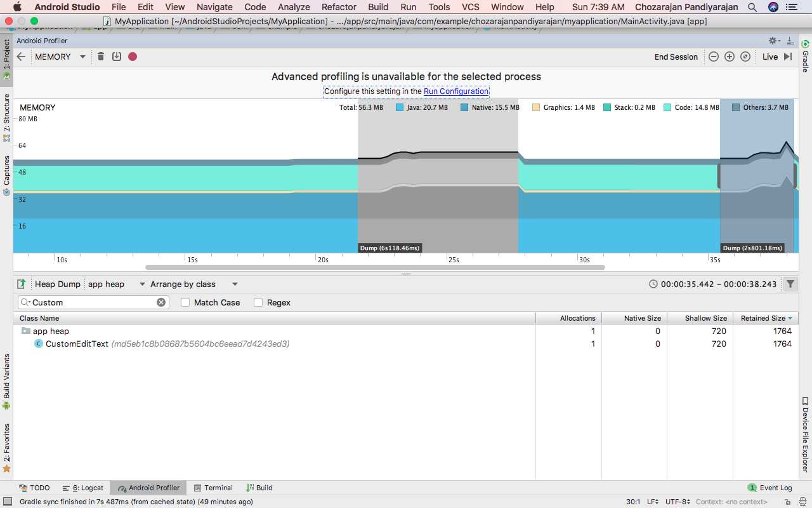Image resolution: width=812 pixels, height=508 pixels.
Task: Open macOS Spotlight search
Action: (752, 7)
